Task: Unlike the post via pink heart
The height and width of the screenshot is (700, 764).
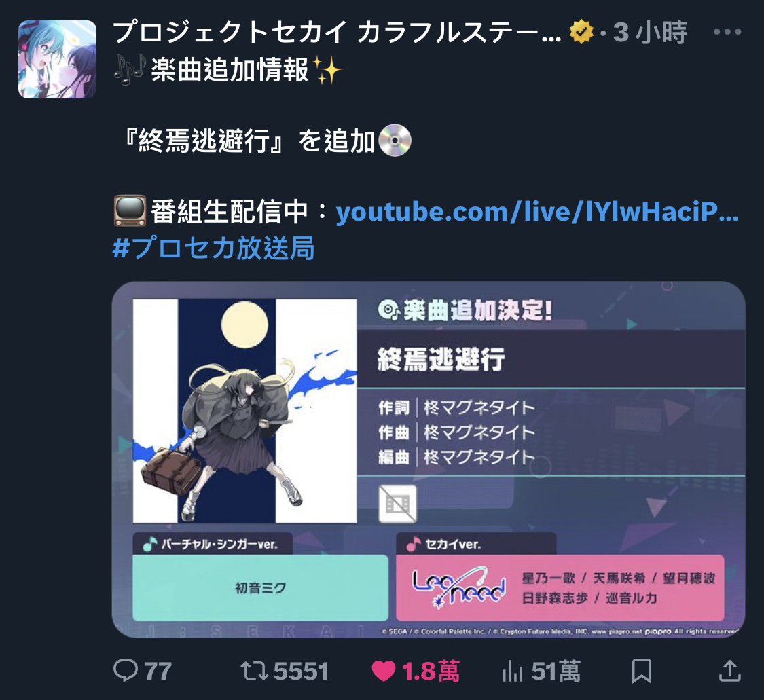Action: pyautogui.click(x=384, y=671)
